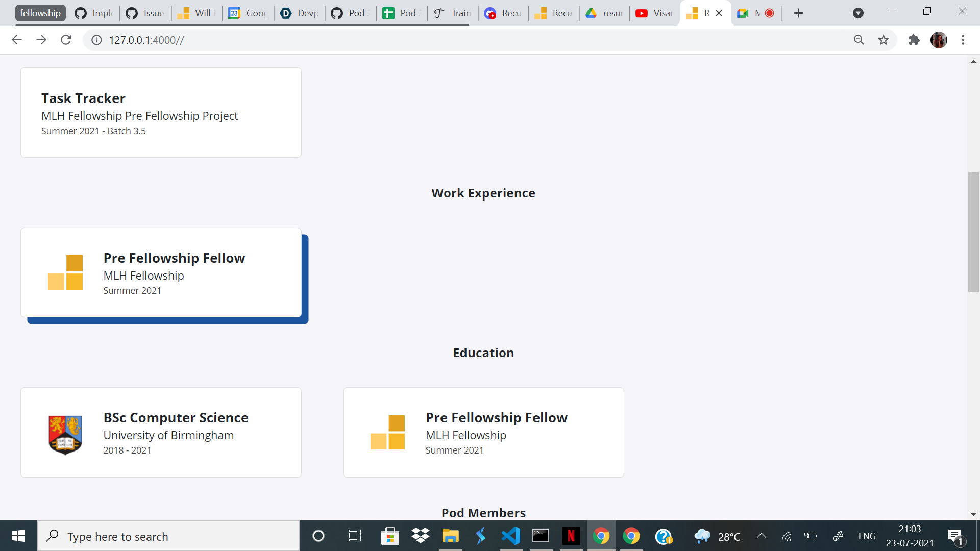The image size is (980, 551).
Task: Open the new tab plus button
Action: click(799, 13)
